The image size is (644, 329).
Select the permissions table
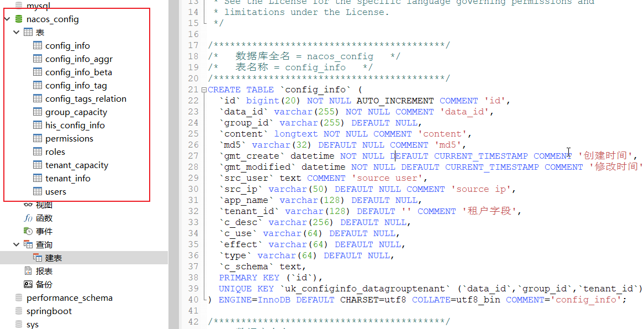(x=70, y=139)
